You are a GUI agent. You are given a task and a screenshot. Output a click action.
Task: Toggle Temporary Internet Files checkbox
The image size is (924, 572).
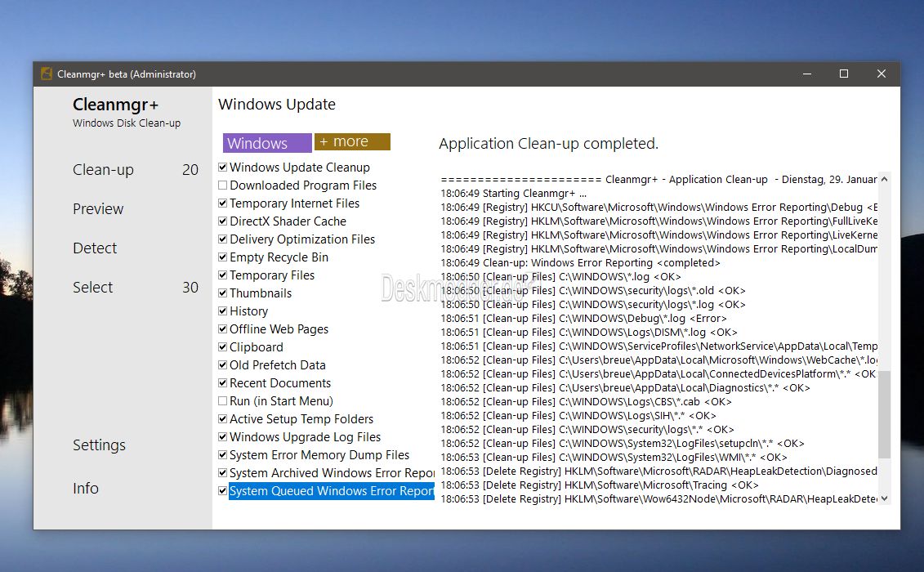[223, 203]
